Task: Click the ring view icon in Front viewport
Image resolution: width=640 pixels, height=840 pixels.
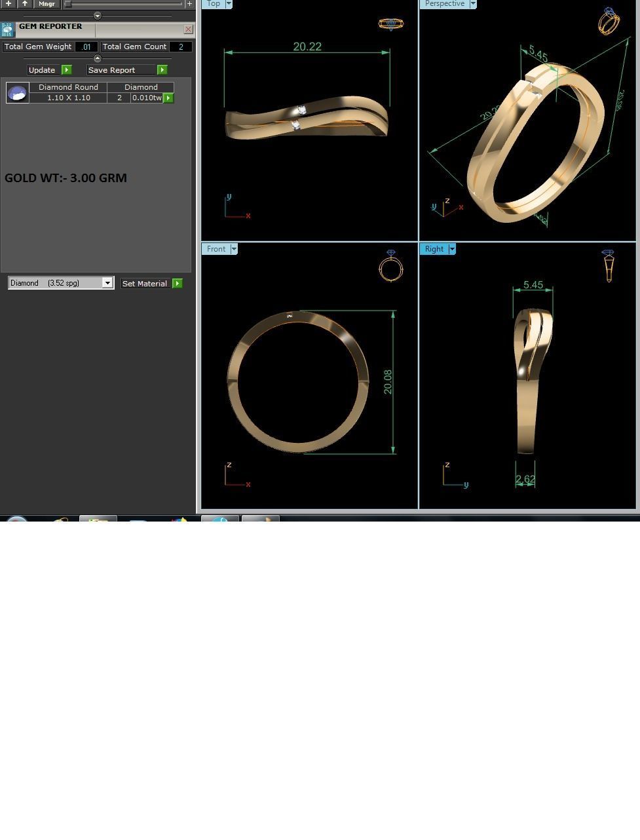Action: [391, 265]
